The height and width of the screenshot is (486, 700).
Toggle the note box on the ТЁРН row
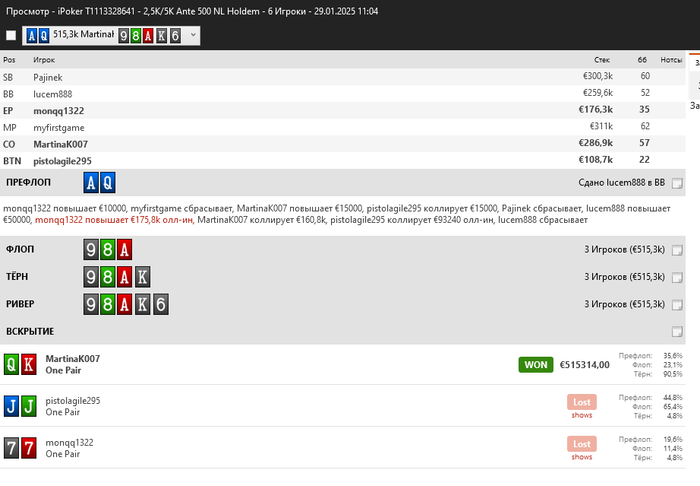click(677, 277)
